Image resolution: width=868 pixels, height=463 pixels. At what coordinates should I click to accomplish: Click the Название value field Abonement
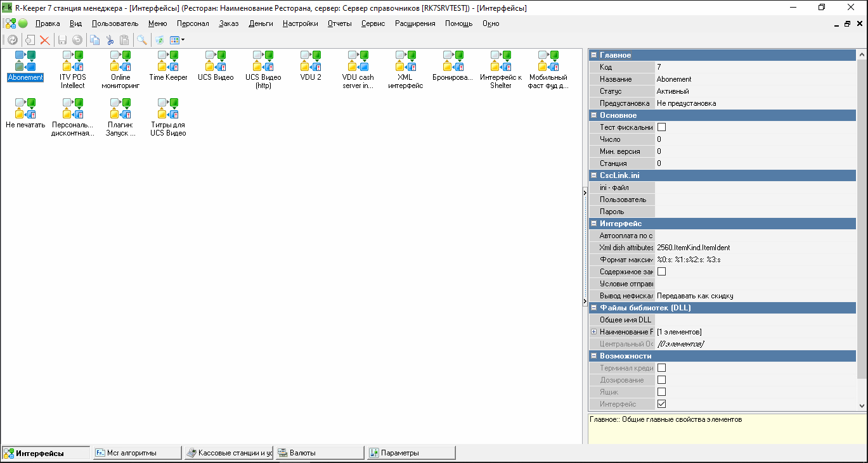(755, 79)
